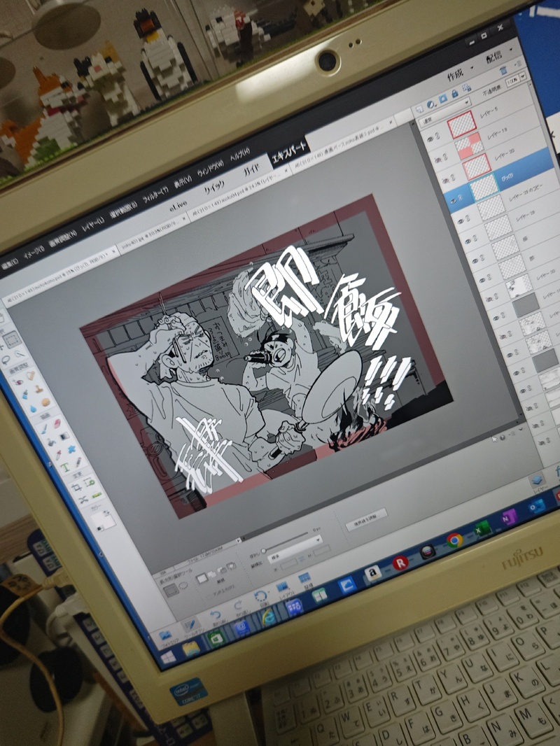Switch to the クイック mode tab
This screenshot has height=746, width=560.
tap(214, 186)
